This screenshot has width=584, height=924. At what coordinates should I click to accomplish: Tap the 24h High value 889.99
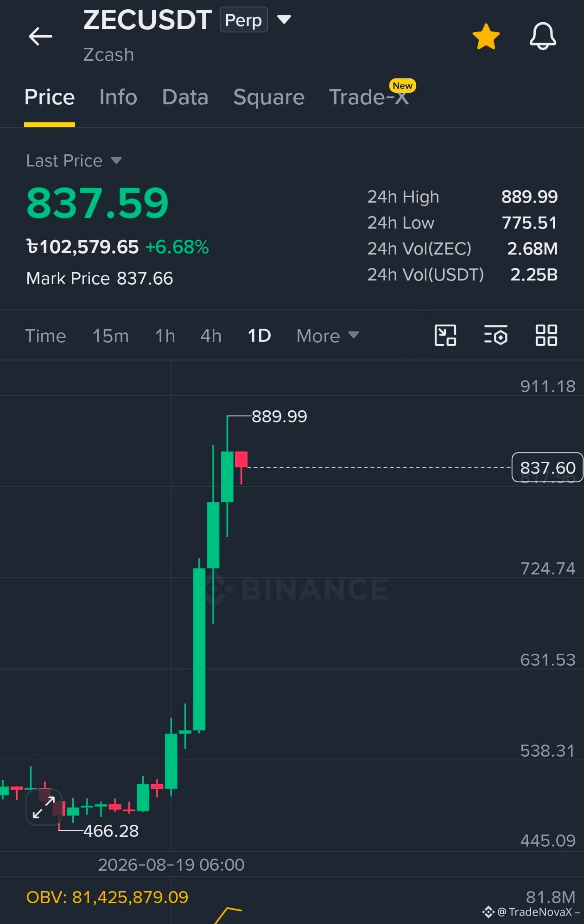point(529,197)
